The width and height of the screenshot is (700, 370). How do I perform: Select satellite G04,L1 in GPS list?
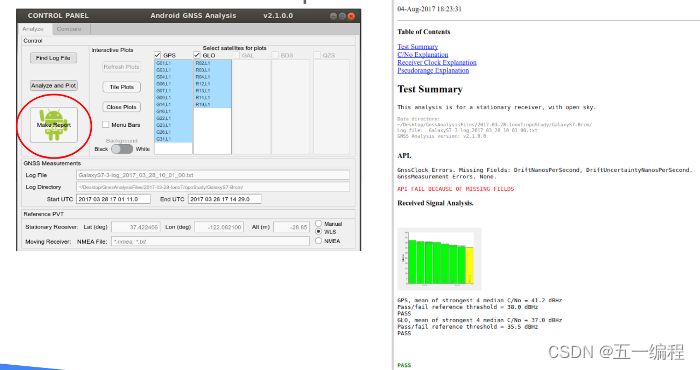pos(173,77)
